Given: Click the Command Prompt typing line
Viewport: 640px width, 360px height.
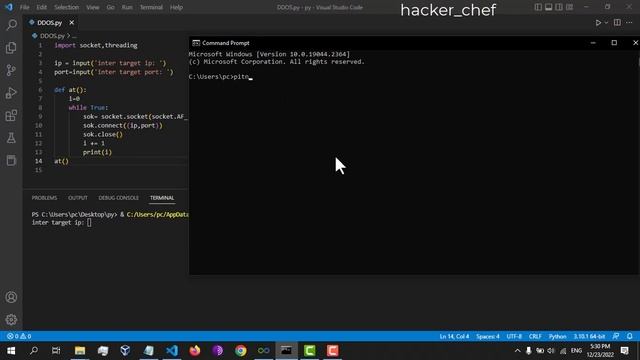Looking at the screenshot, I should [220, 77].
